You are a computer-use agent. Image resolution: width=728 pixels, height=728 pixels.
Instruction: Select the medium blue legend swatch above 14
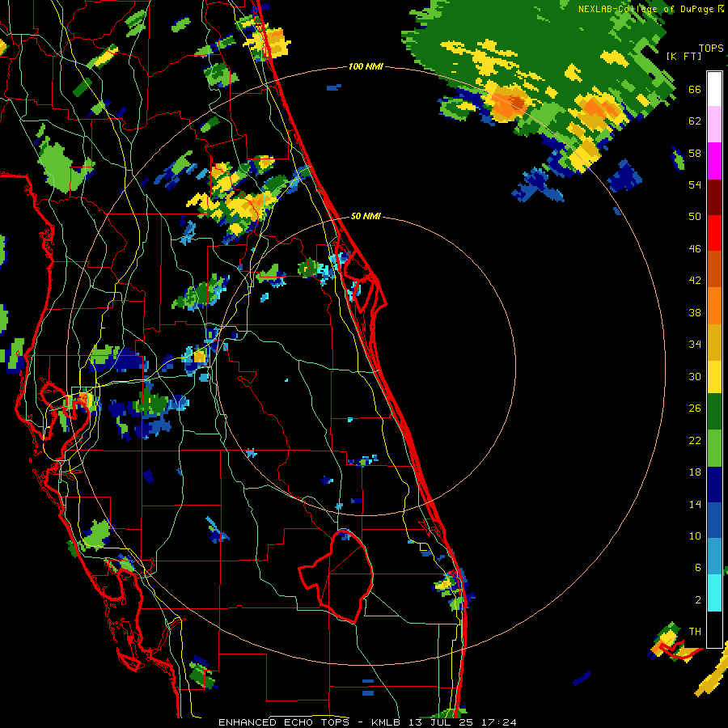[x=714, y=520]
